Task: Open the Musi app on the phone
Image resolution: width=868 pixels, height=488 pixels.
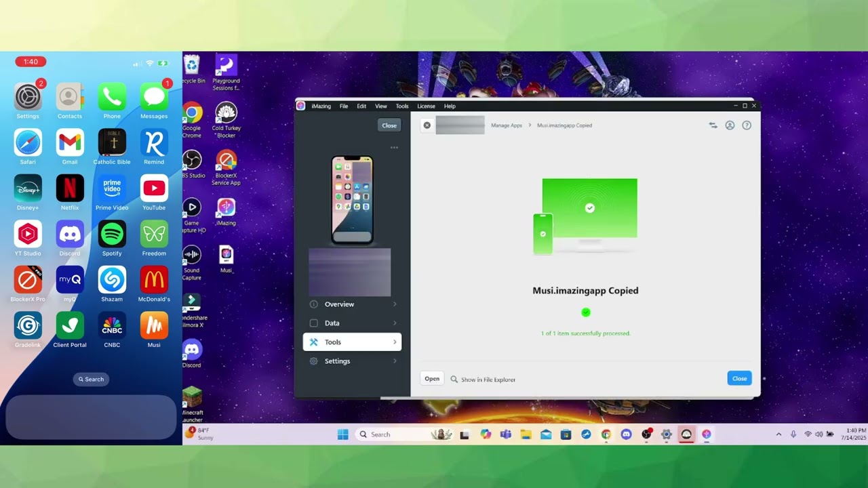Action: tap(154, 325)
